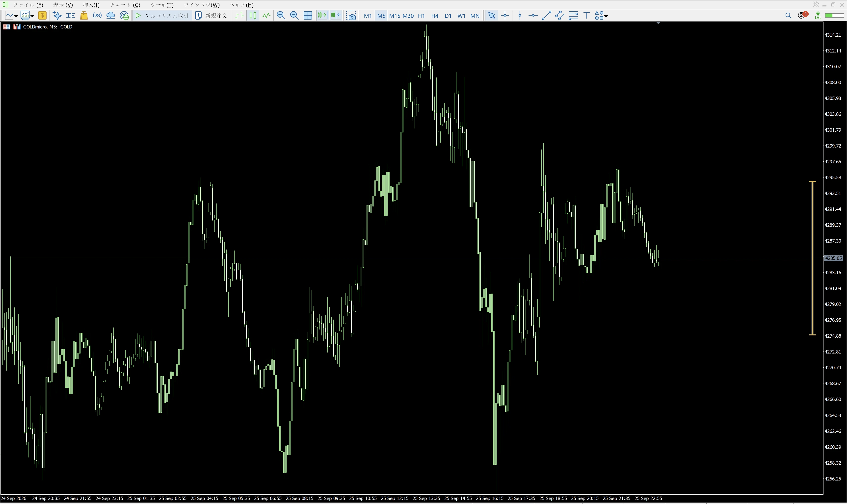Expand the indicators list dropdown arrow

32,16
